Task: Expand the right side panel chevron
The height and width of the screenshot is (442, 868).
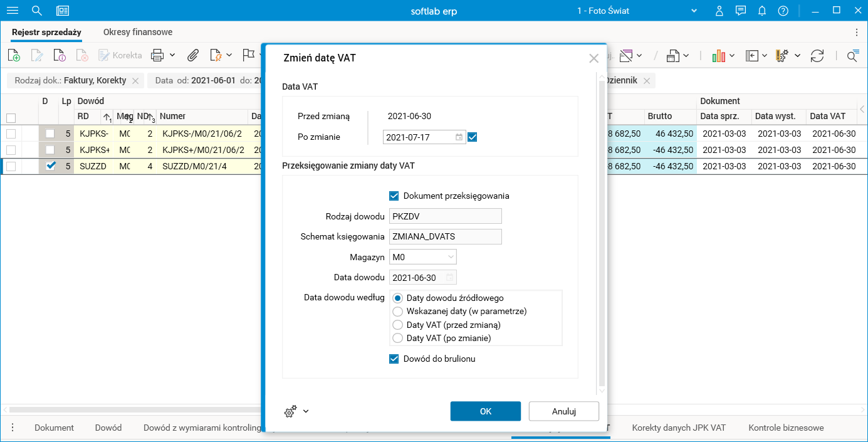Action: tap(862, 109)
